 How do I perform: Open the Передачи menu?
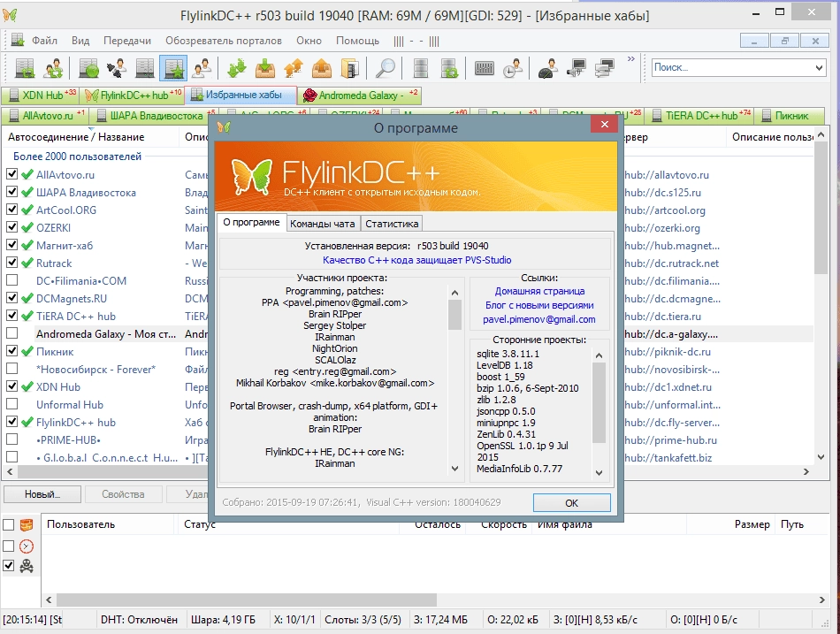click(x=127, y=41)
